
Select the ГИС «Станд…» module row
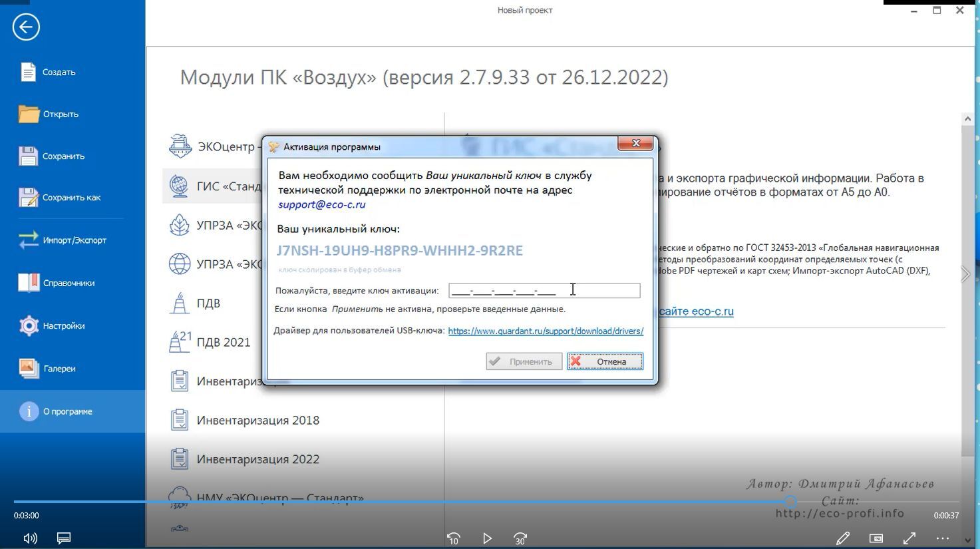coord(213,186)
